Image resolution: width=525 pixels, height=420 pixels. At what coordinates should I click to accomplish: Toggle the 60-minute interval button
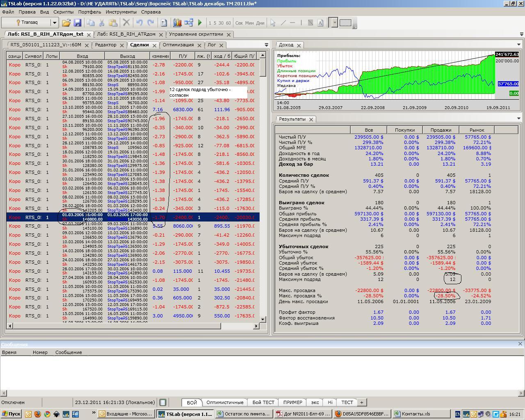click(228, 23)
